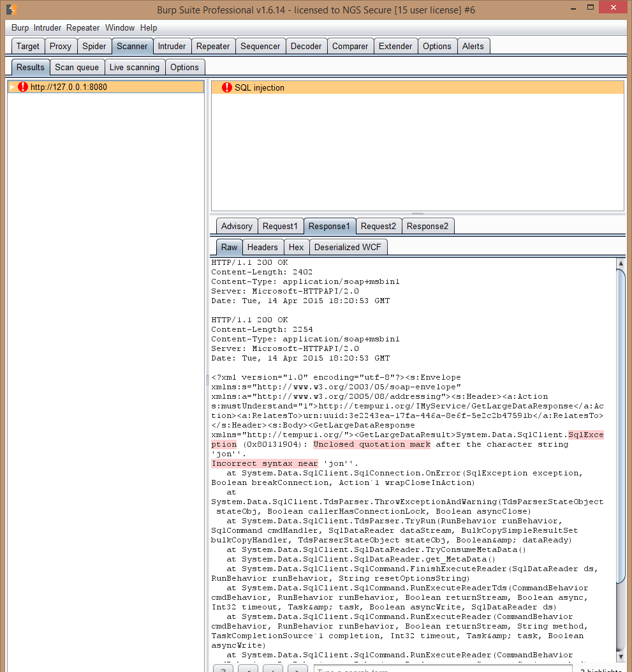Open the Window menu
632x672 pixels.
coord(120,28)
